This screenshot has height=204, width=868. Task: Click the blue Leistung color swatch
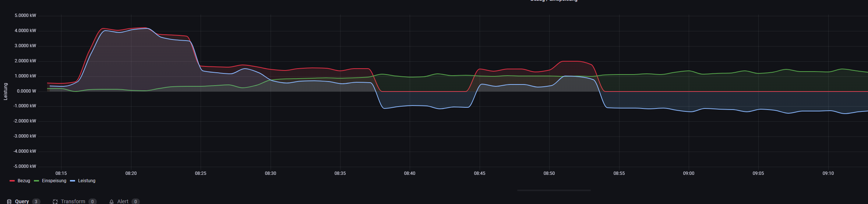click(x=73, y=181)
